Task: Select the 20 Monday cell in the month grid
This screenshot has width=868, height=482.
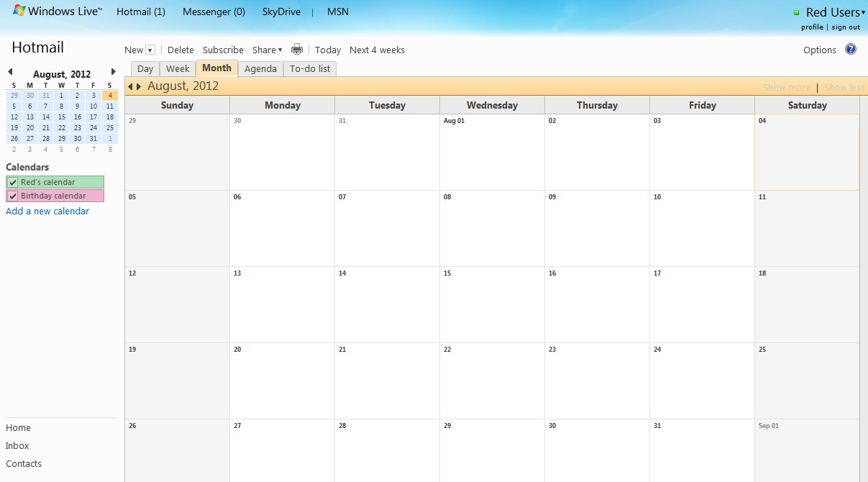Action: [282, 381]
